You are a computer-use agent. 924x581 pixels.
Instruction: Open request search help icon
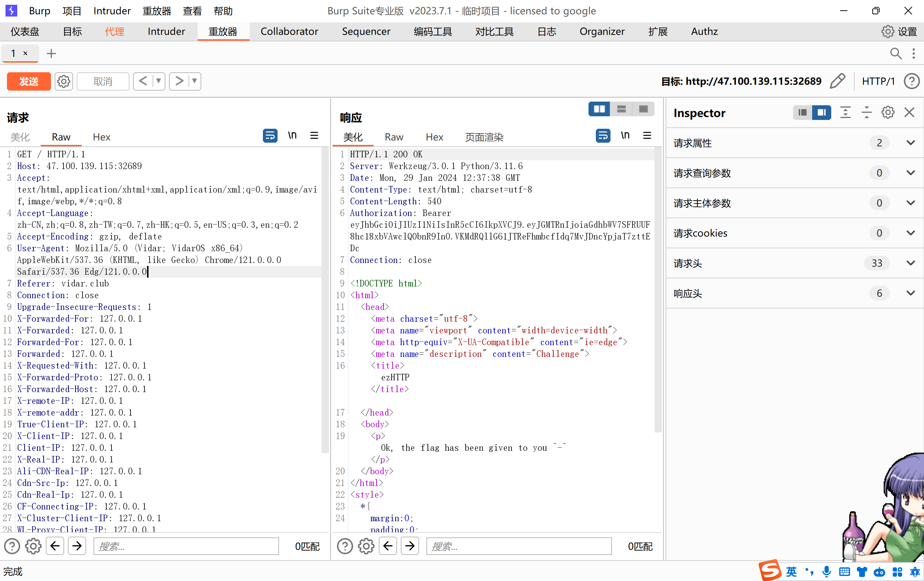(12, 546)
